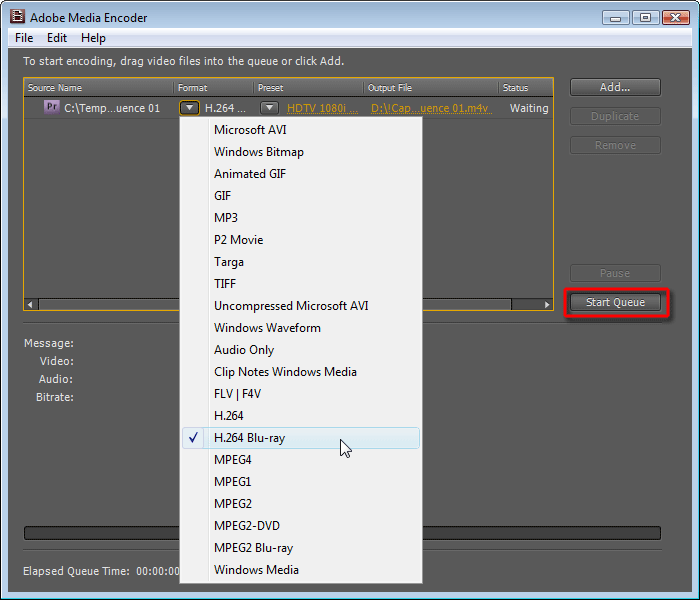Click the H.264 ... format cell text
700x600 pixels.
coord(225,108)
